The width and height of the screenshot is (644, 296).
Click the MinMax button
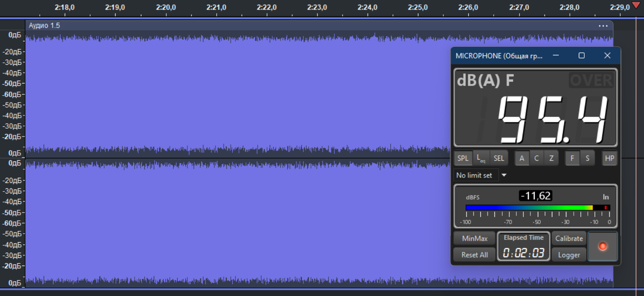(475, 238)
